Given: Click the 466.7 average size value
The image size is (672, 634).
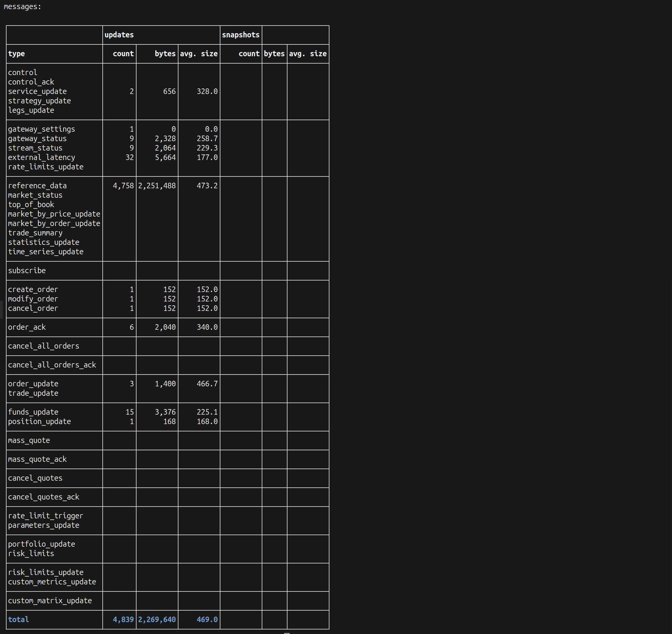Looking at the screenshot, I should point(207,384).
